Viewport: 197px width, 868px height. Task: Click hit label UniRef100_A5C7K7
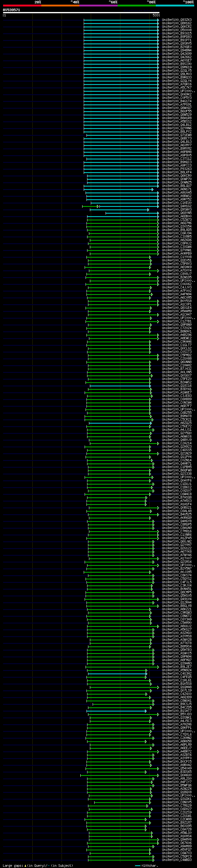pyautogui.click(x=177, y=88)
